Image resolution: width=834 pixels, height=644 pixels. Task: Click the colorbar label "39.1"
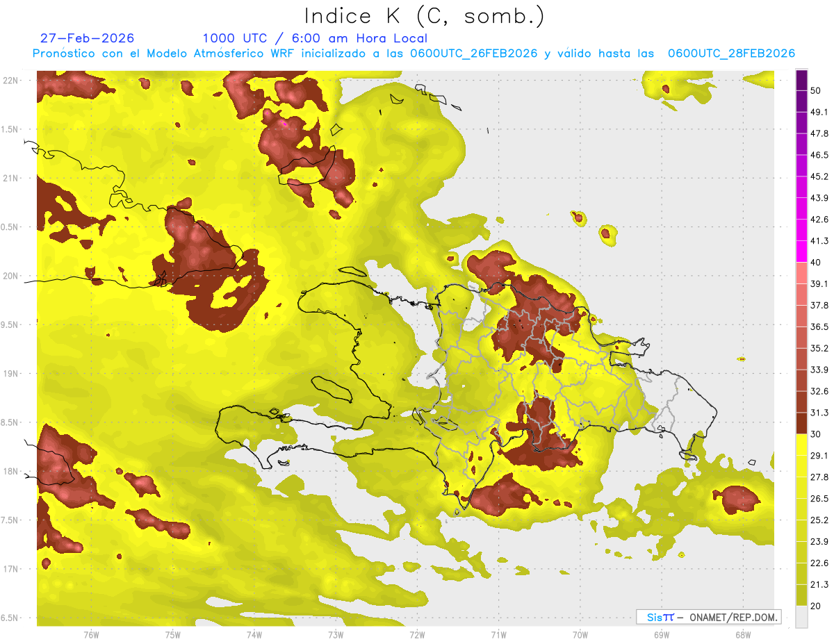point(820,283)
